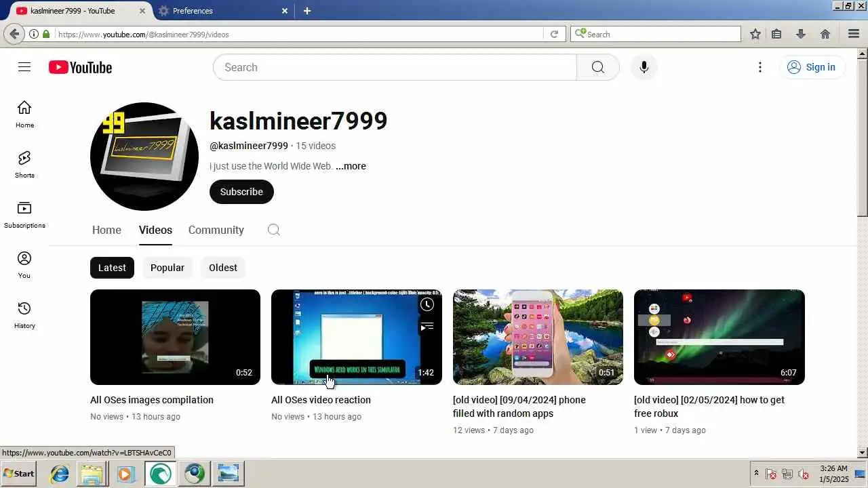The height and width of the screenshot is (488, 868).
Task: Focus the YouTube search input field
Action: [395, 67]
